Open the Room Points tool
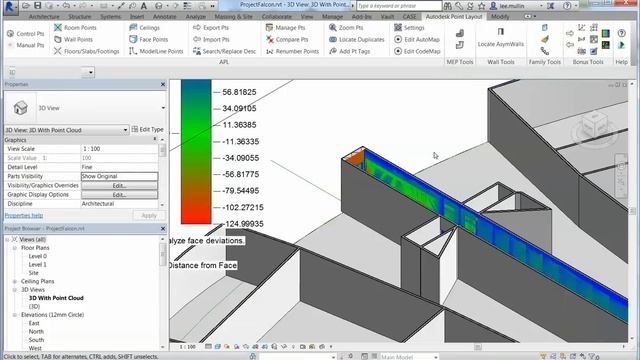Image resolution: width=640 pixels, height=360 pixels. 75,27
